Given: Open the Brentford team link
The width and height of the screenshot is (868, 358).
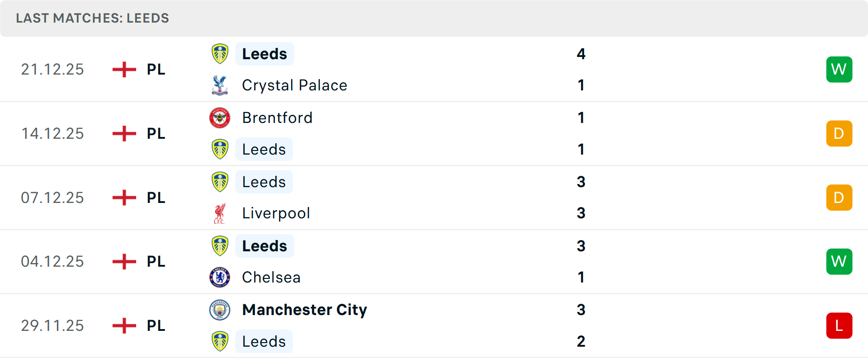Looking at the screenshot, I should coord(277,118).
